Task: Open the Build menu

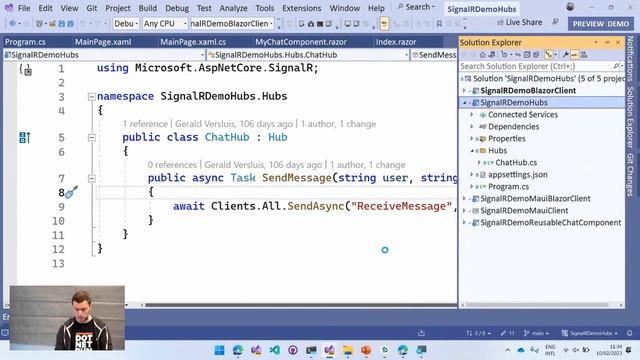Action: pos(147,8)
